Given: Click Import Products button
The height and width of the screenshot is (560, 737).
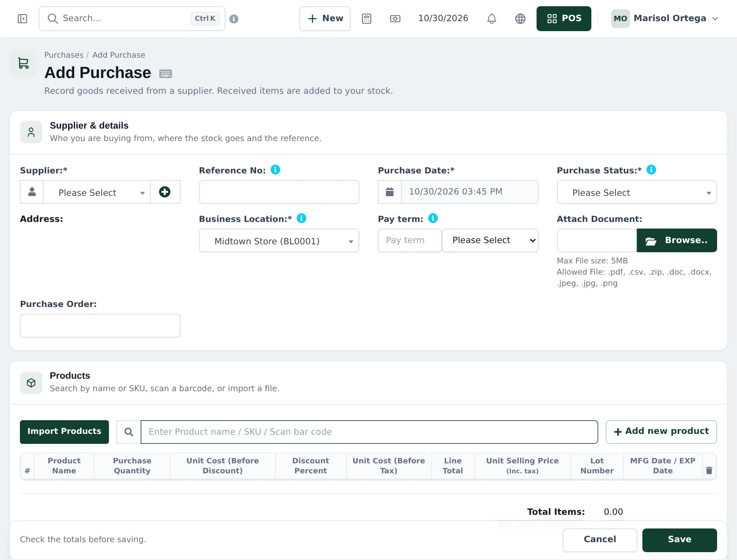Looking at the screenshot, I should 64,432.
